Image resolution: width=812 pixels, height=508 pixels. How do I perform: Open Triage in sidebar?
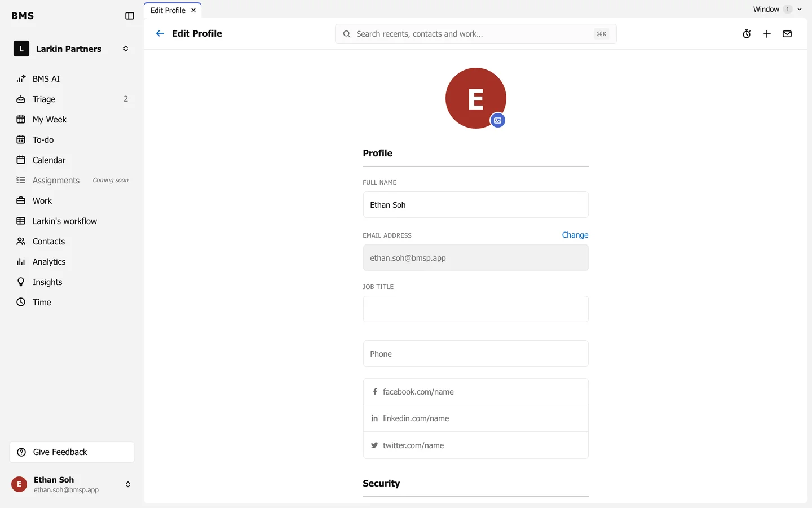tap(72, 99)
